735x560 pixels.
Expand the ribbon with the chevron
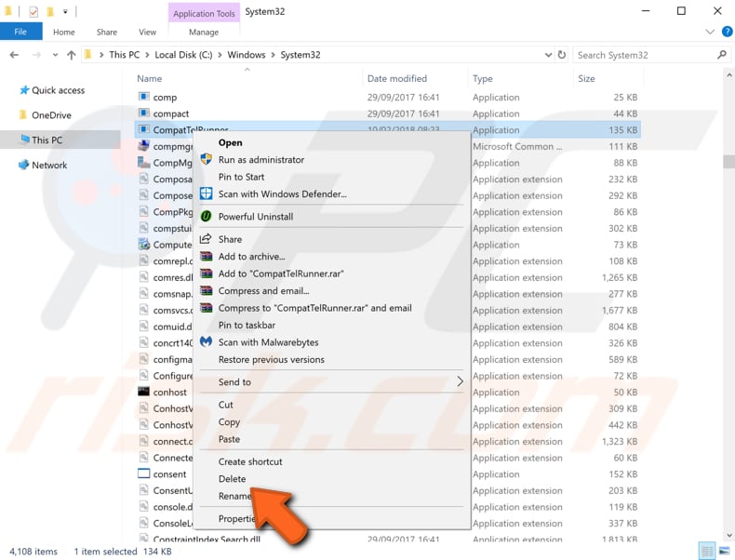tap(710, 32)
